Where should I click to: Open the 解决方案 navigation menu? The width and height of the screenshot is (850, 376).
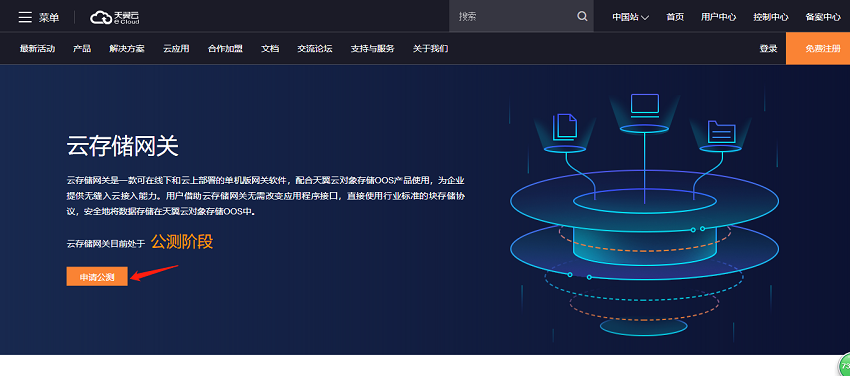point(127,49)
